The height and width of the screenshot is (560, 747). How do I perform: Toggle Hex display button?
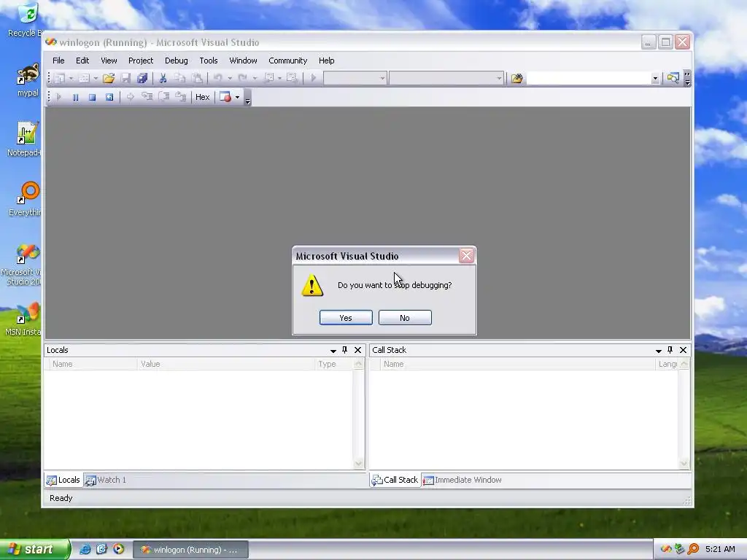tap(203, 97)
